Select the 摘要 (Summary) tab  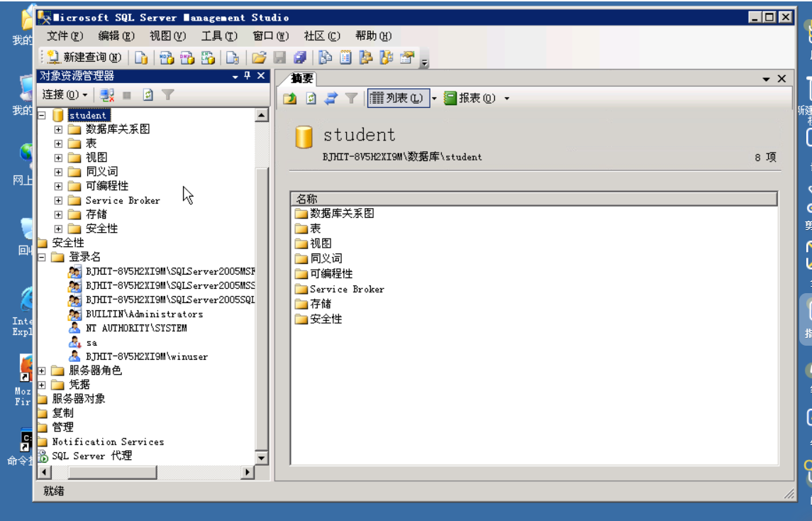(x=302, y=78)
